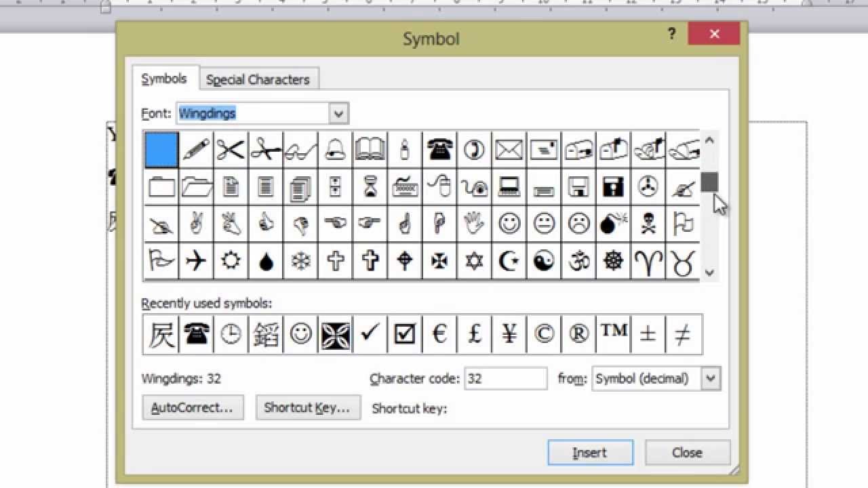The height and width of the screenshot is (488, 868).
Task: Select the snowflake symbol
Action: pos(300,261)
